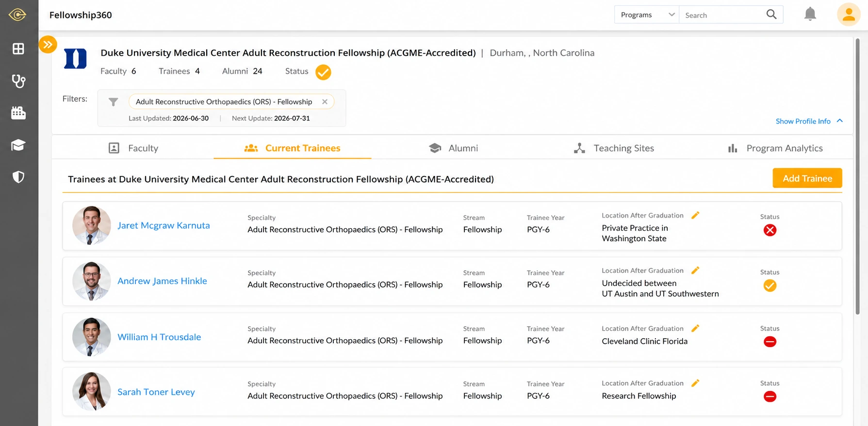Click Next Update date 2026-07-31

[292, 118]
